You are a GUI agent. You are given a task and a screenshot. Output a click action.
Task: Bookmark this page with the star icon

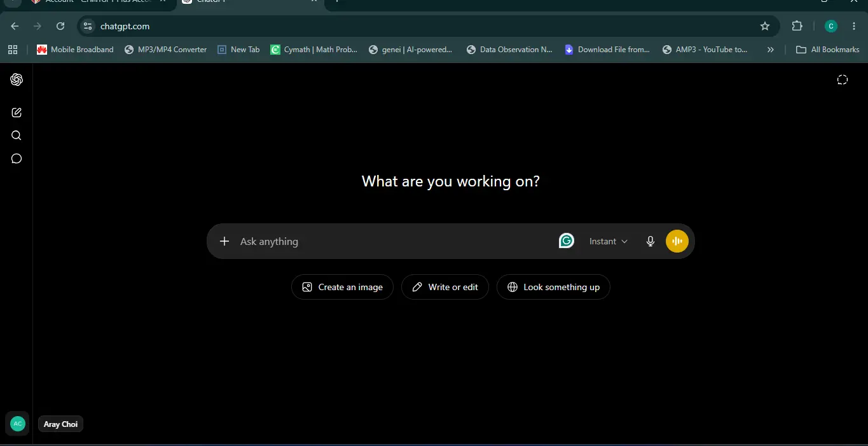765,26
